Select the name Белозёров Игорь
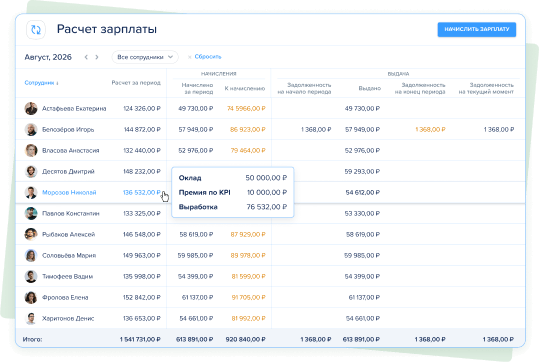This screenshot has width=540, height=362. pos(68,130)
